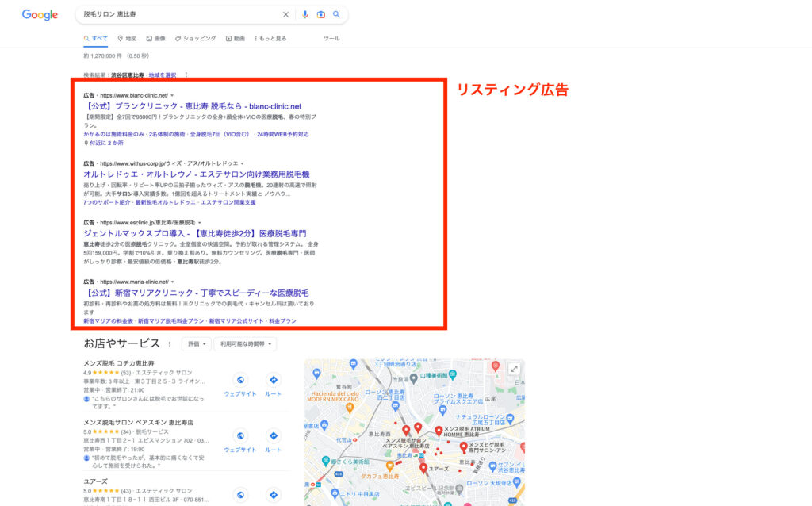Clear the search box with the X icon
The image size is (812, 506).
285,14
